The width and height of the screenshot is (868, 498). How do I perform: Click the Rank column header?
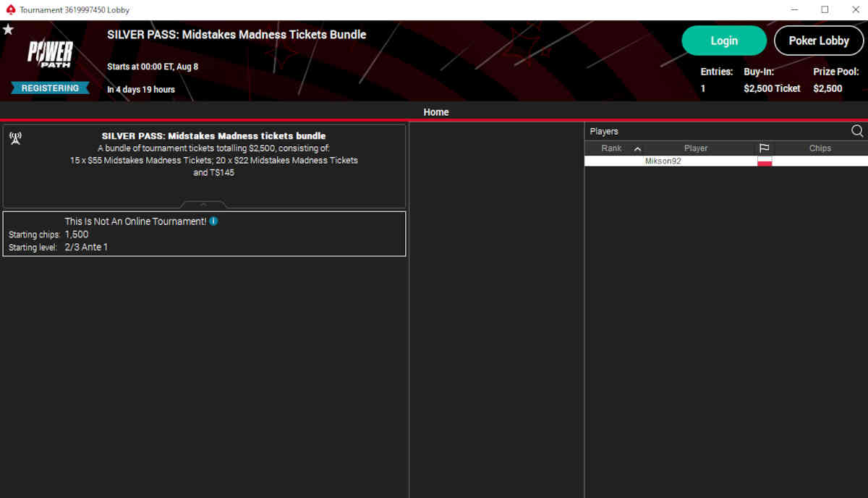click(x=611, y=148)
